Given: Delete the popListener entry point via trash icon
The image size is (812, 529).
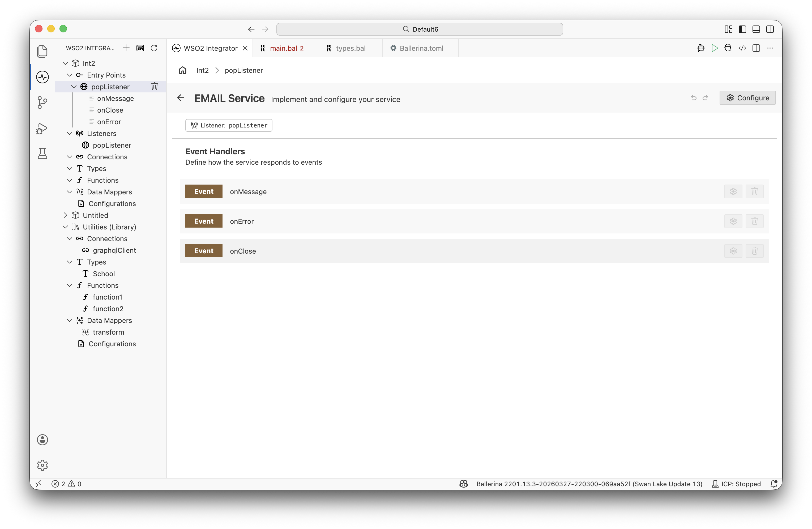Looking at the screenshot, I should pyautogui.click(x=155, y=87).
